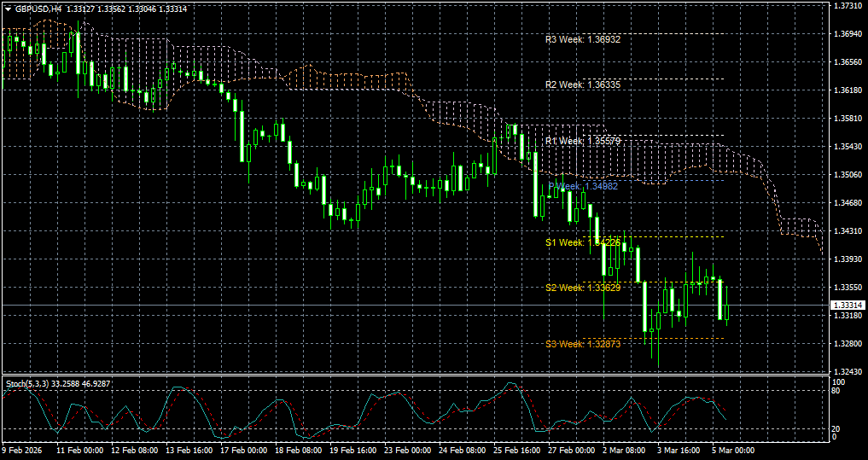Open the chart menu triangle beside GBPUSD,H4

[x=8, y=9]
